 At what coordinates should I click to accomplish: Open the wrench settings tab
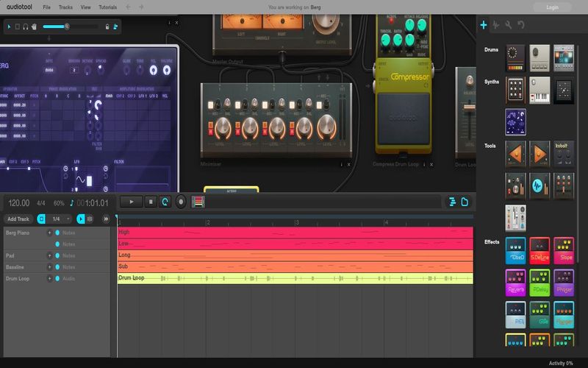tap(508, 25)
